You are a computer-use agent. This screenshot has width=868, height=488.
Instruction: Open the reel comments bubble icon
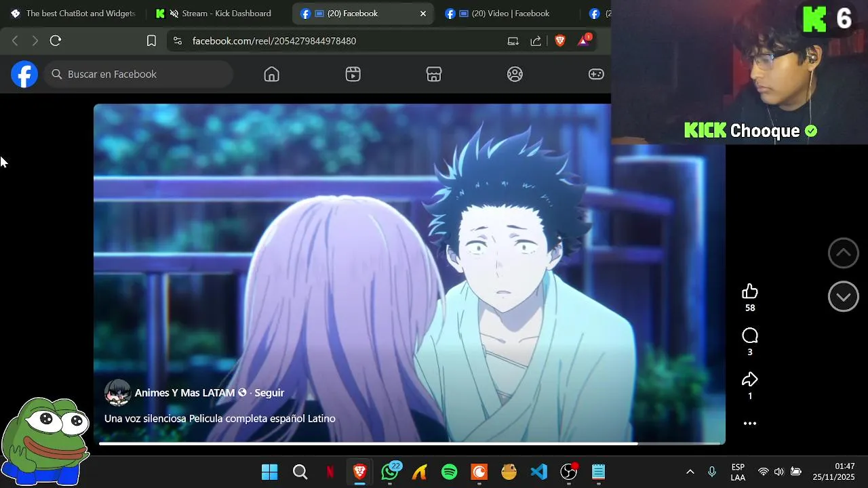click(x=750, y=335)
